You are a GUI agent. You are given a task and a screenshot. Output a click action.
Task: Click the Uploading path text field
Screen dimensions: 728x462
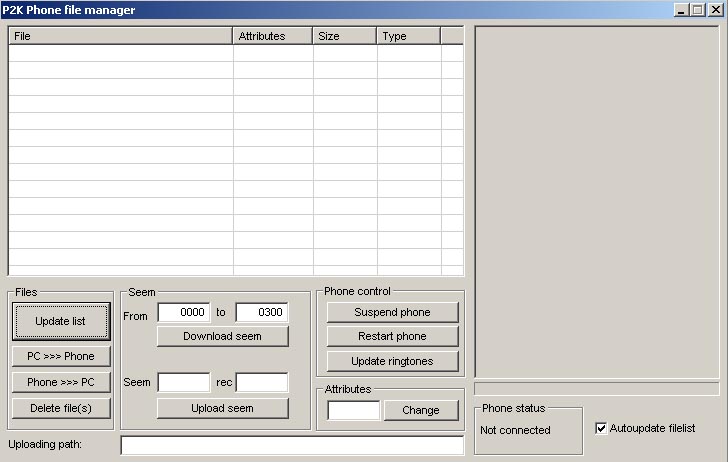point(292,445)
